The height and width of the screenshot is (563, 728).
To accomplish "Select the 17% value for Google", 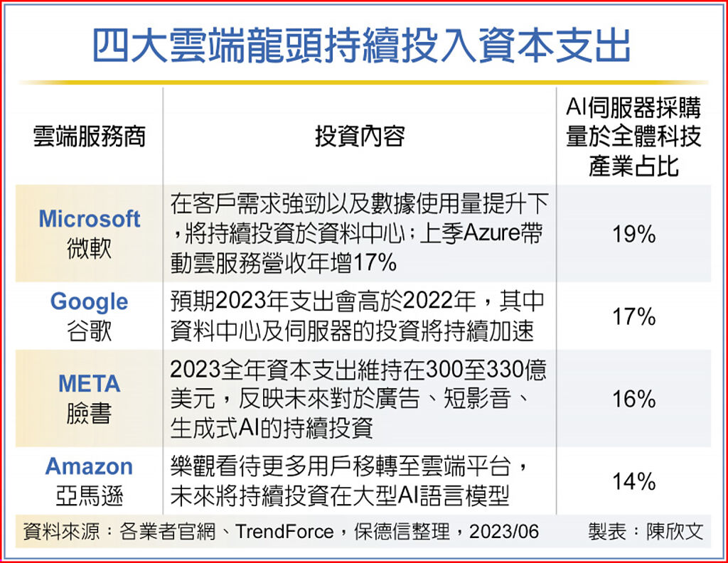I will click(633, 316).
